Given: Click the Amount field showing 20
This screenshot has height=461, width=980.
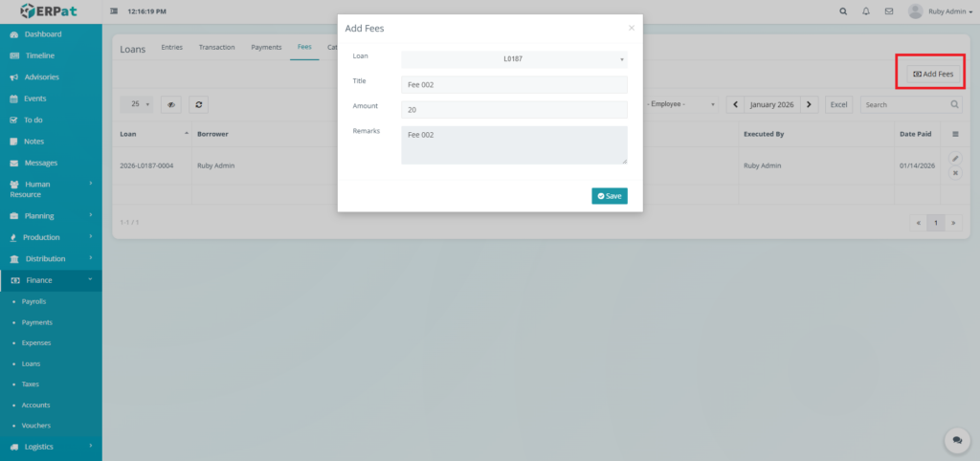Looking at the screenshot, I should (514, 109).
